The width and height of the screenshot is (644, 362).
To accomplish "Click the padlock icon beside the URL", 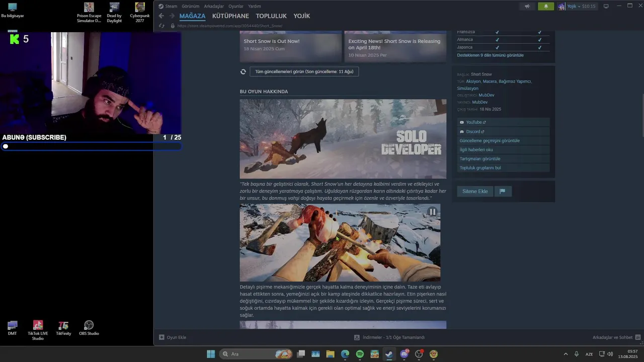I will [x=173, y=26].
